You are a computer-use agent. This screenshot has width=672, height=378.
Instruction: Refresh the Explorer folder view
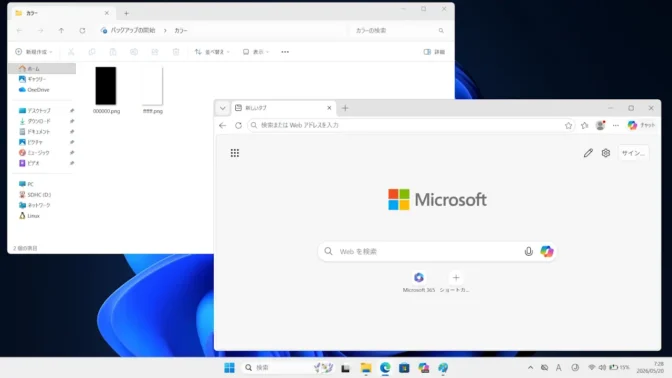coord(82,30)
